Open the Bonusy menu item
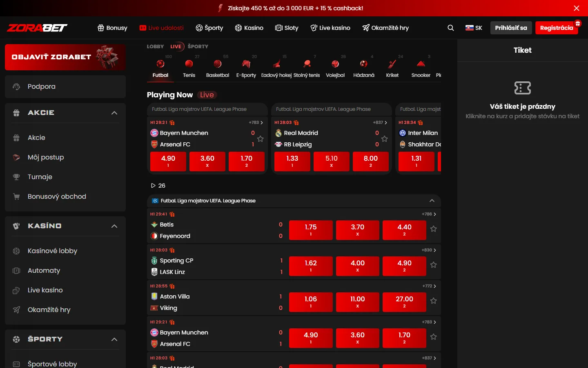Screen dimensions: 588x368 112,28
